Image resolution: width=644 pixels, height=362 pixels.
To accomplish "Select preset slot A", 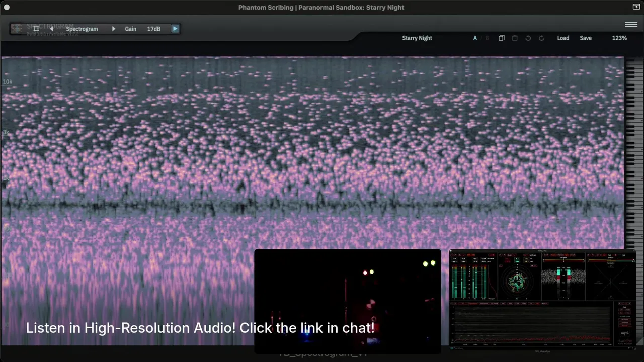I will 475,38.
